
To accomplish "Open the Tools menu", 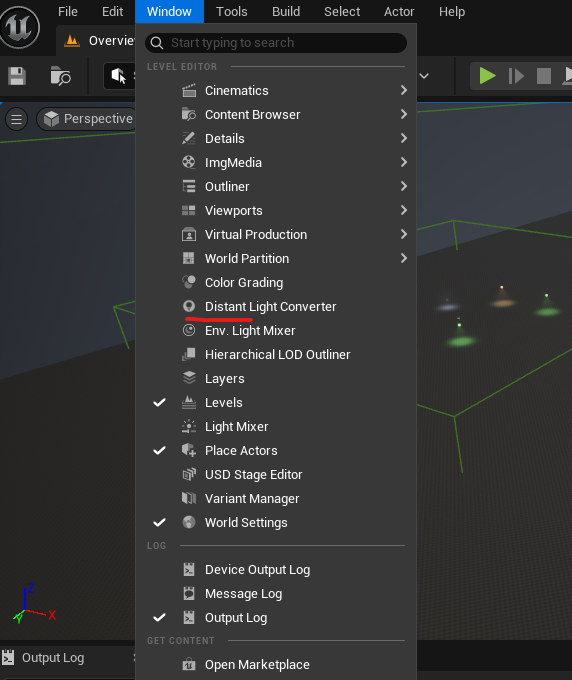I will 232,11.
